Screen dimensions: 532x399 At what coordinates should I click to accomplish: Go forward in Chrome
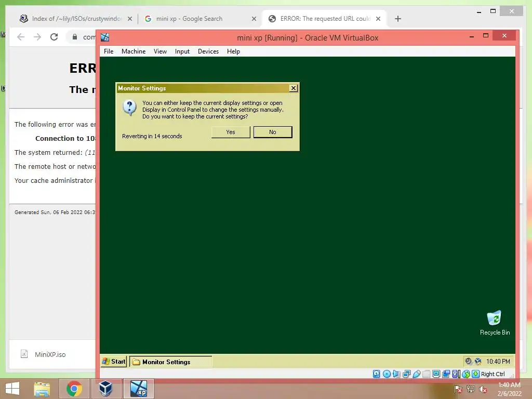click(37, 37)
